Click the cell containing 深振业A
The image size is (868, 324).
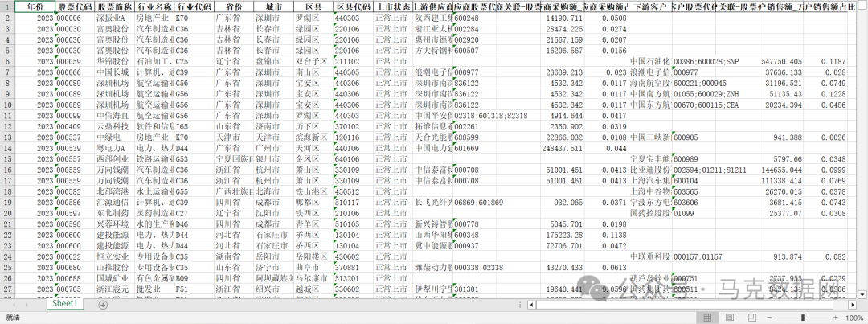coord(115,18)
